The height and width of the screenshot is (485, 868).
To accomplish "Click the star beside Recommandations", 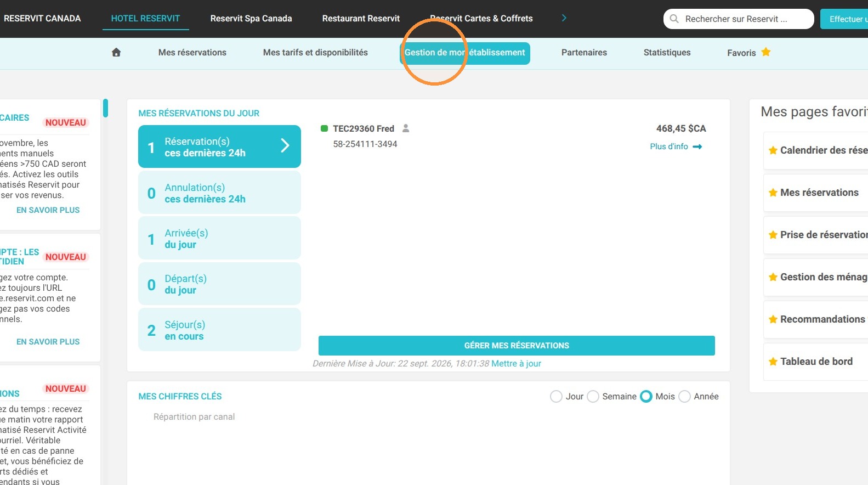I will (773, 319).
